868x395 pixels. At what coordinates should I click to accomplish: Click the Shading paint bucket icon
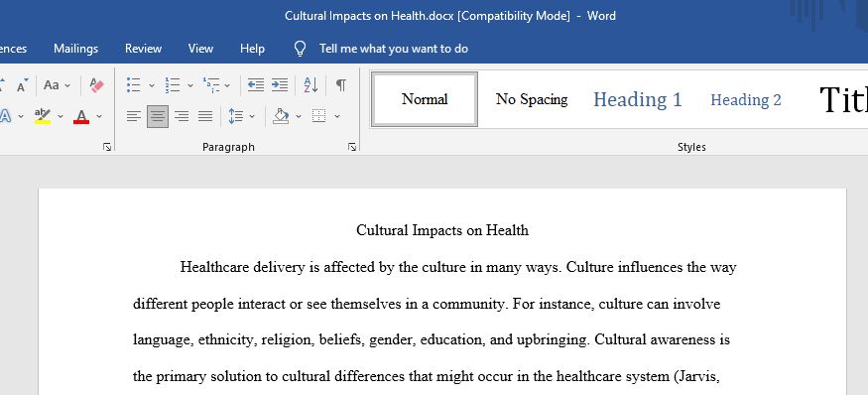coord(281,116)
